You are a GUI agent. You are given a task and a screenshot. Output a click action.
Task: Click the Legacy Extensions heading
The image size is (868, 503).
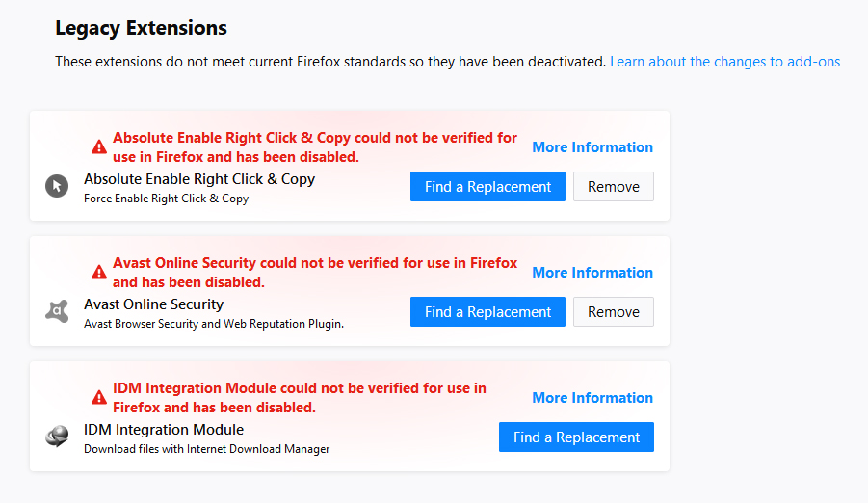pyautogui.click(x=141, y=28)
